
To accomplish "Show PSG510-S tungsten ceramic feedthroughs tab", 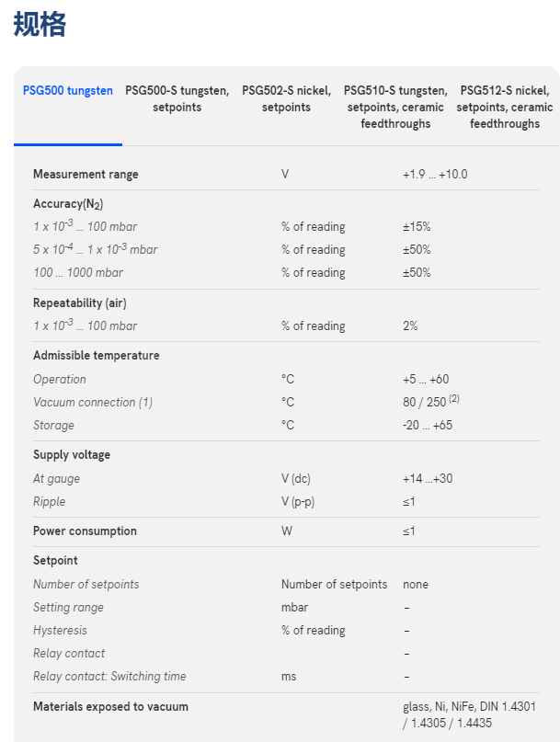I will [395, 107].
